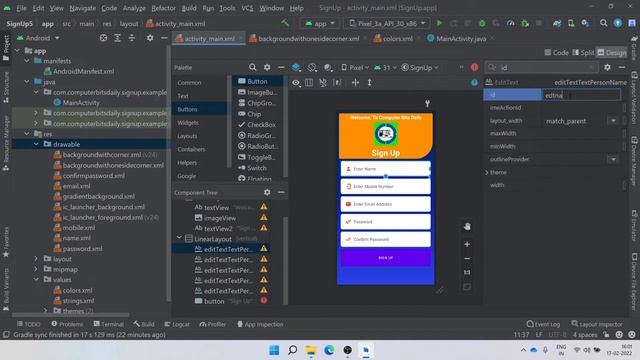Open the Android project view dropdown
The height and width of the screenshot is (360, 640).
[x=38, y=38]
